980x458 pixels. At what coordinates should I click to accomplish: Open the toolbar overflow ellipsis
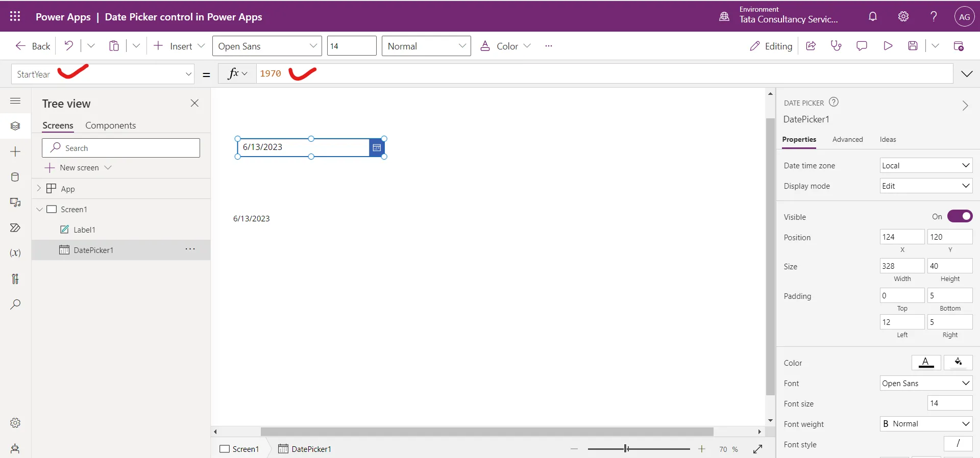549,46
